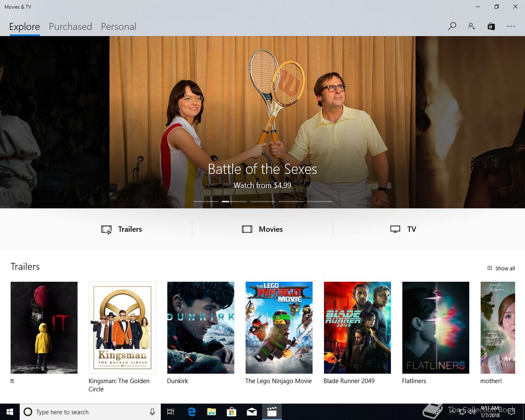Image resolution: width=525 pixels, height=420 pixels.
Task: Show previous hero slide on left
Action: [55, 122]
